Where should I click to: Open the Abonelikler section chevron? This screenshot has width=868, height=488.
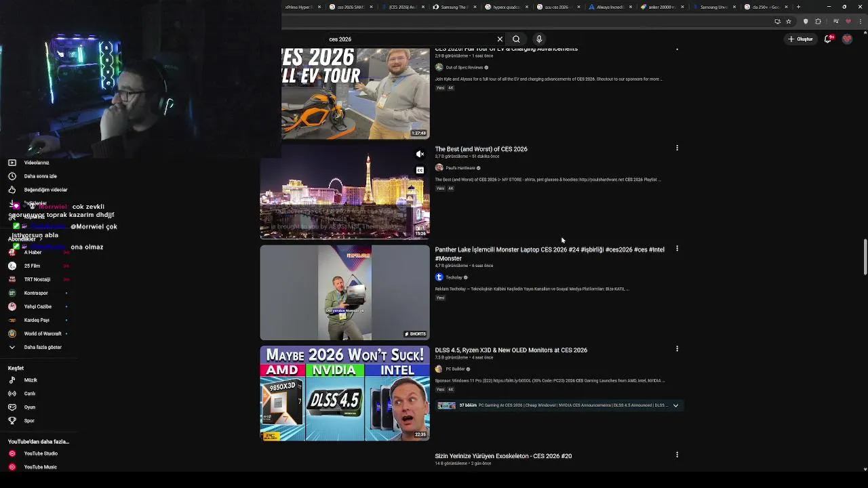click(42, 239)
